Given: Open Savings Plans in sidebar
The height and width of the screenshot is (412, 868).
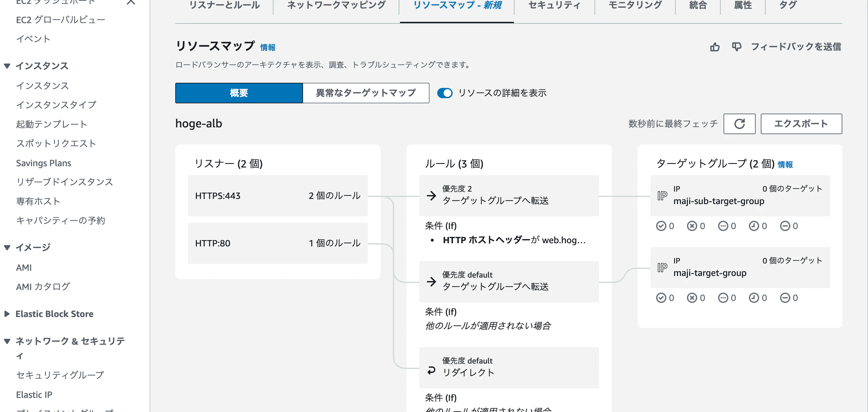Looking at the screenshot, I should 43,163.
